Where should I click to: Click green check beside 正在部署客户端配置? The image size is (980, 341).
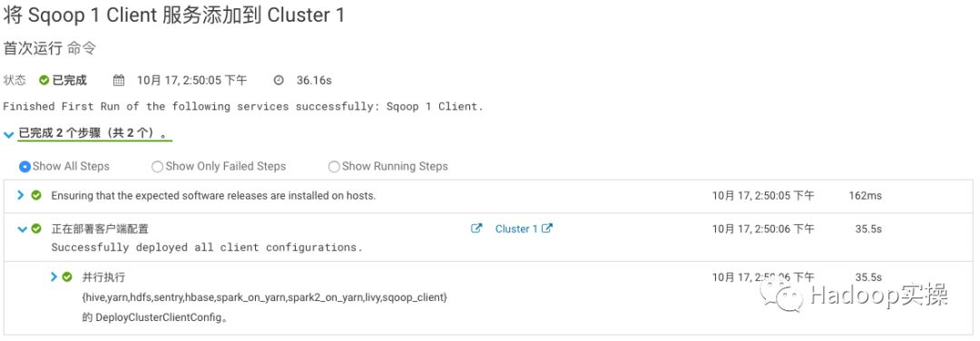36,229
